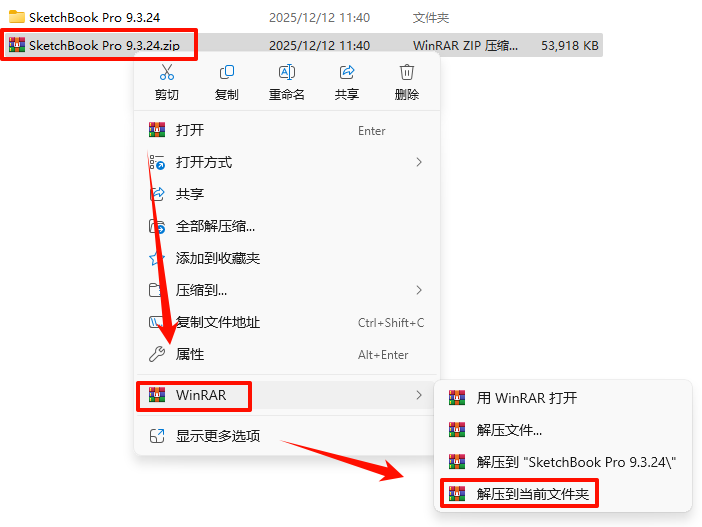Viewport: 702px width, 527px height.
Task: Click the wrench icon beside 属性
Action: tap(157, 354)
